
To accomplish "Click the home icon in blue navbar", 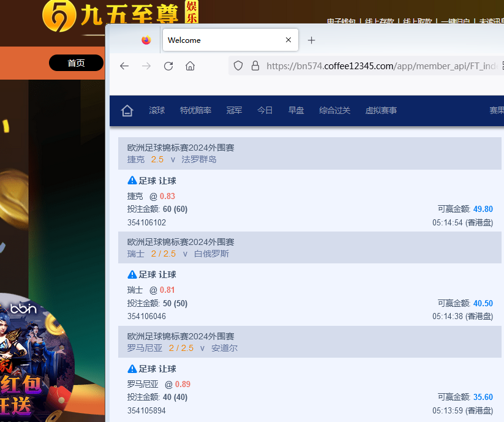I will pos(127,111).
